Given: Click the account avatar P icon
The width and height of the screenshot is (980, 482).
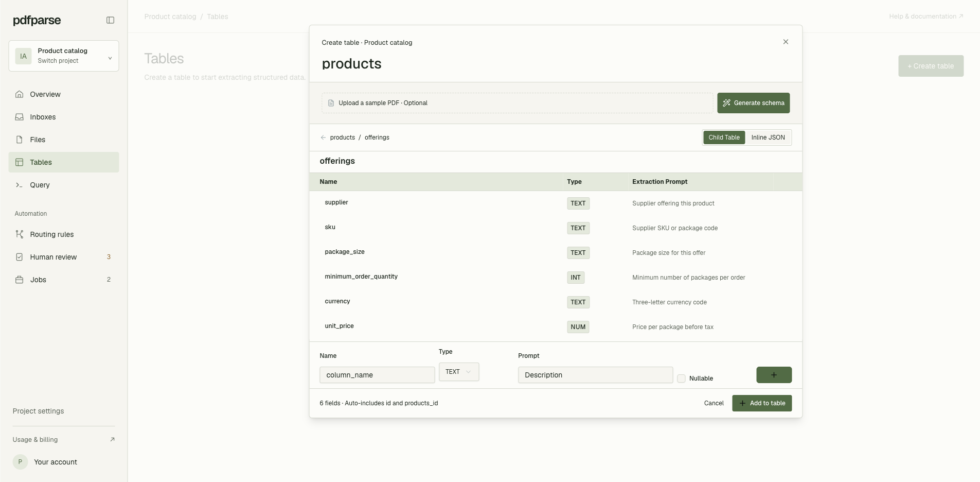Looking at the screenshot, I should coord(20,462).
